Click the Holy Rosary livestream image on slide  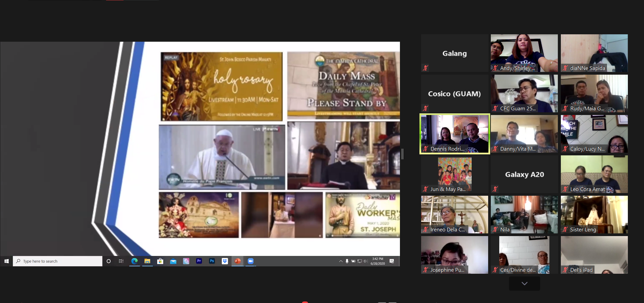222,86
